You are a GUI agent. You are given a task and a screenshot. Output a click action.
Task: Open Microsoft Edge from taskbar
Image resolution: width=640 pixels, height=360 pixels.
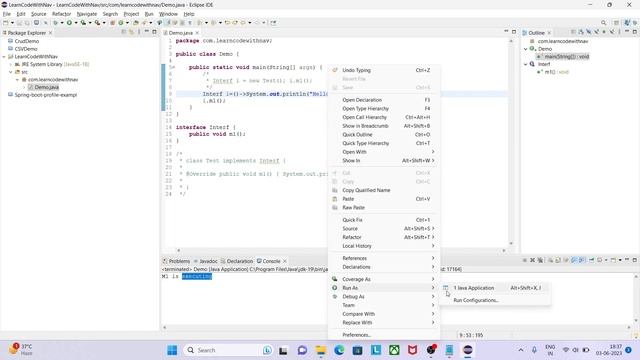pos(339,350)
